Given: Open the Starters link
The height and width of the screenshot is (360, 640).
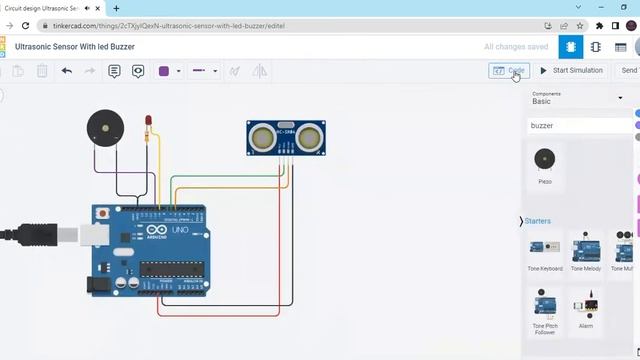Looking at the screenshot, I should (538, 221).
